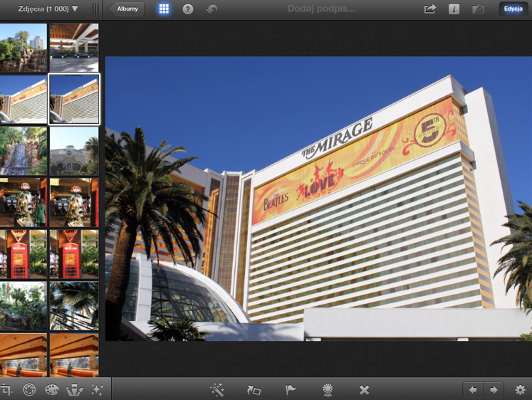Rotate the photo
This screenshot has width=532, height=400.
[254, 390]
